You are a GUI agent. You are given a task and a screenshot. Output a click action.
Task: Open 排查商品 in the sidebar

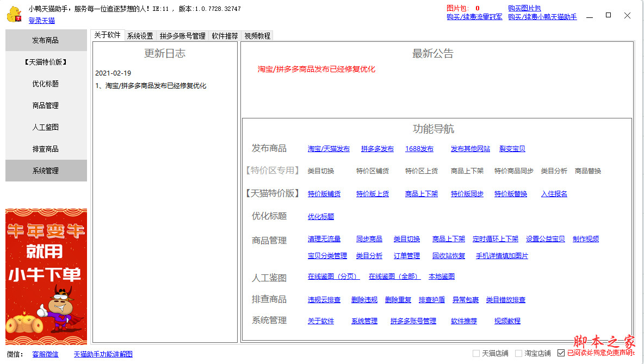[x=46, y=149]
